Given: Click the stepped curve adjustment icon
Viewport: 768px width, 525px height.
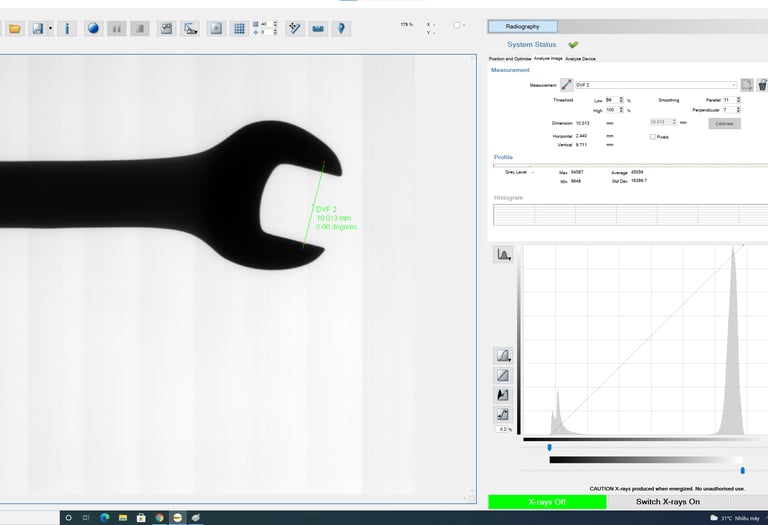Looking at the screenshot, I should coord(503,414).
